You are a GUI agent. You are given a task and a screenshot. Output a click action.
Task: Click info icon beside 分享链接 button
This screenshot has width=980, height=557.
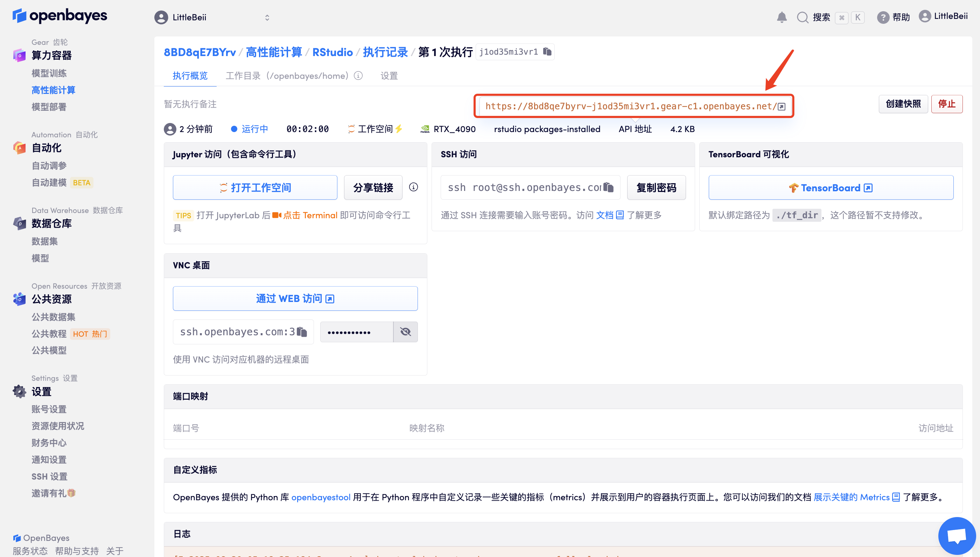[x=413, y=187]
